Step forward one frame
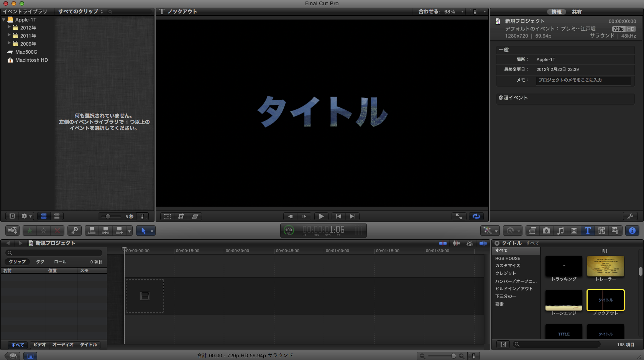644x360 pixels. (304, 216)
